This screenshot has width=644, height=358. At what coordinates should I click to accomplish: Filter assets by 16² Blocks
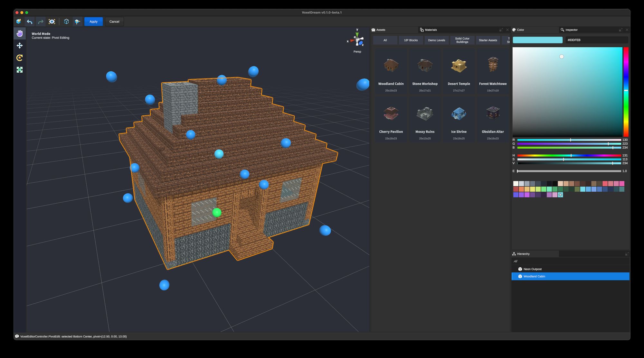click(411, 40)
